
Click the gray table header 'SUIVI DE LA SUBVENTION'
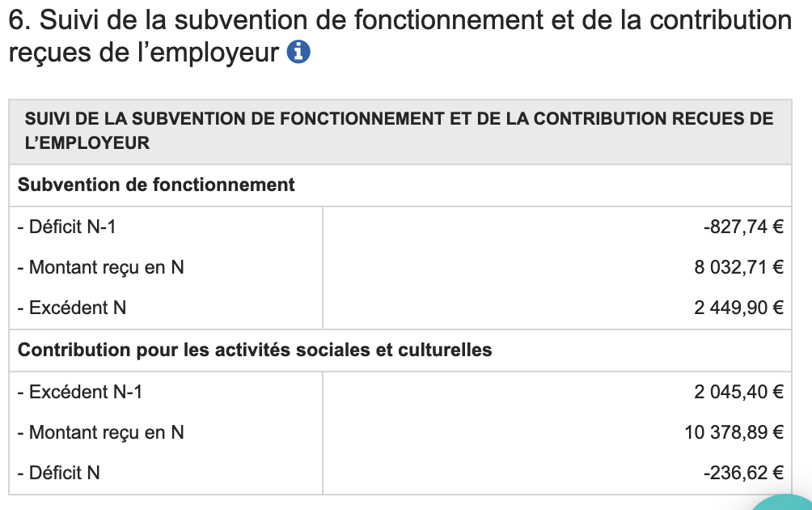tap(400, 120)
